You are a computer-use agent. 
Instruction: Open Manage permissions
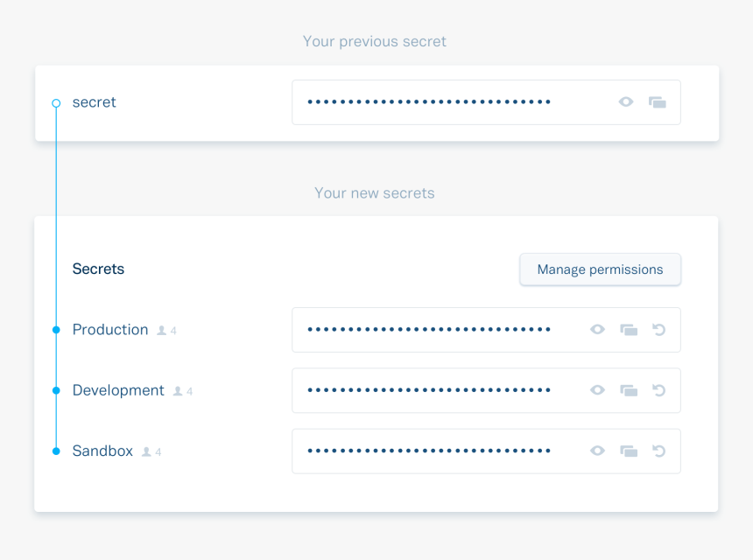[x=600, y=269]
